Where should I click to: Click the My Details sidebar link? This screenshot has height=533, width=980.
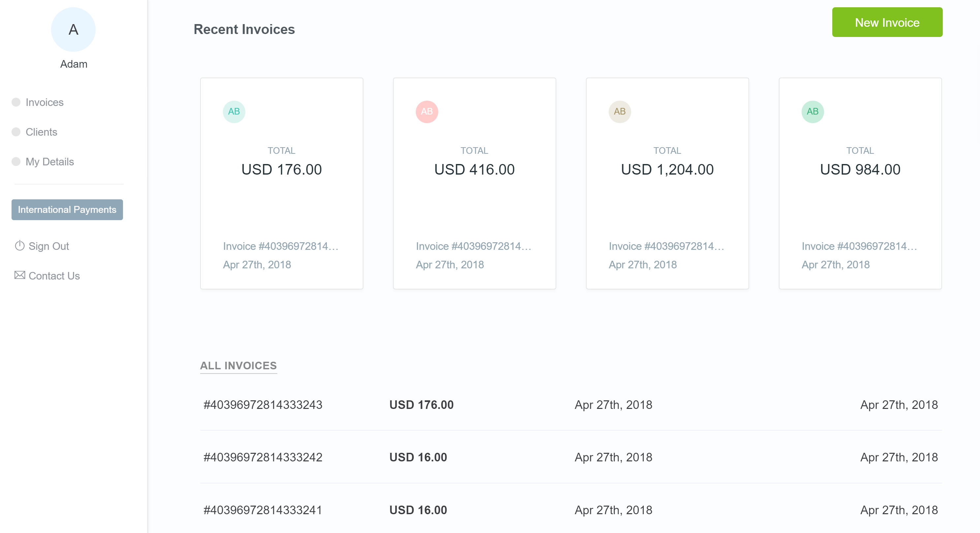[x=49, y=161]
